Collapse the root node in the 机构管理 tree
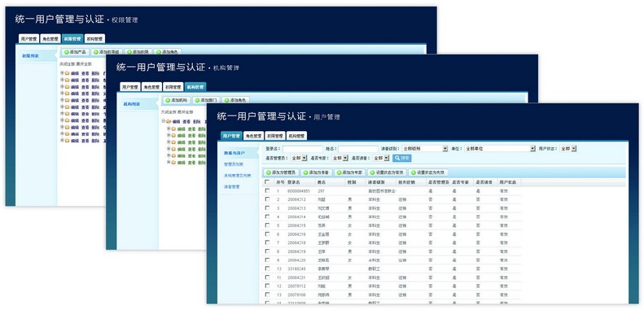 (164, 121)
